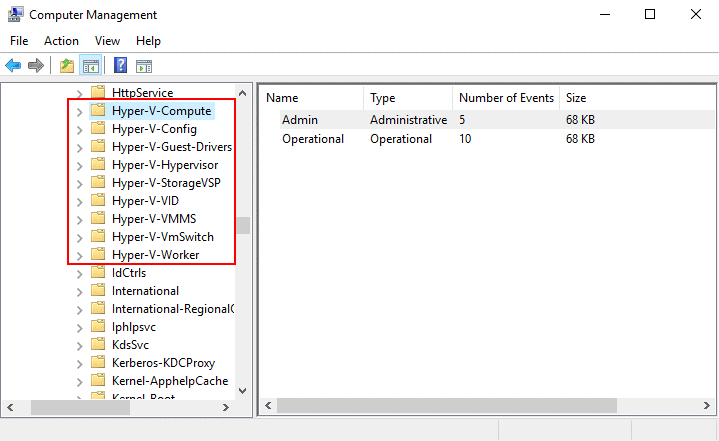Click the Hyper-V-VMMS folder icon

pos(98,219)
